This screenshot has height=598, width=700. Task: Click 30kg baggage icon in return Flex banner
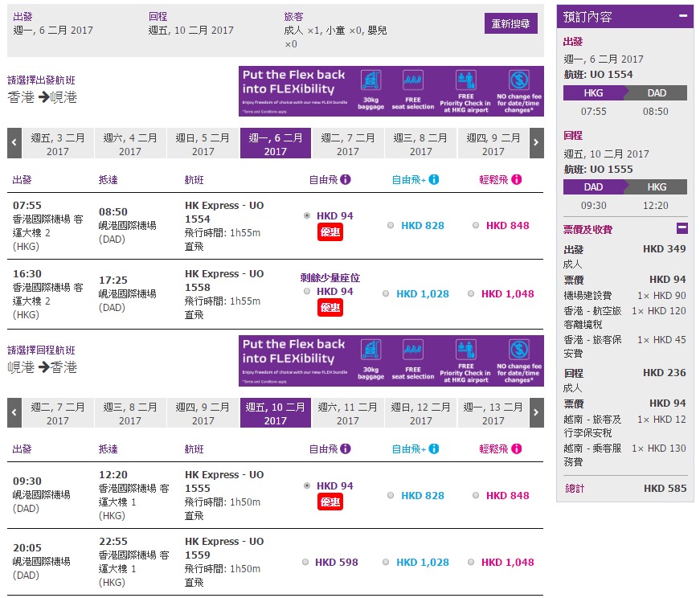371,350
